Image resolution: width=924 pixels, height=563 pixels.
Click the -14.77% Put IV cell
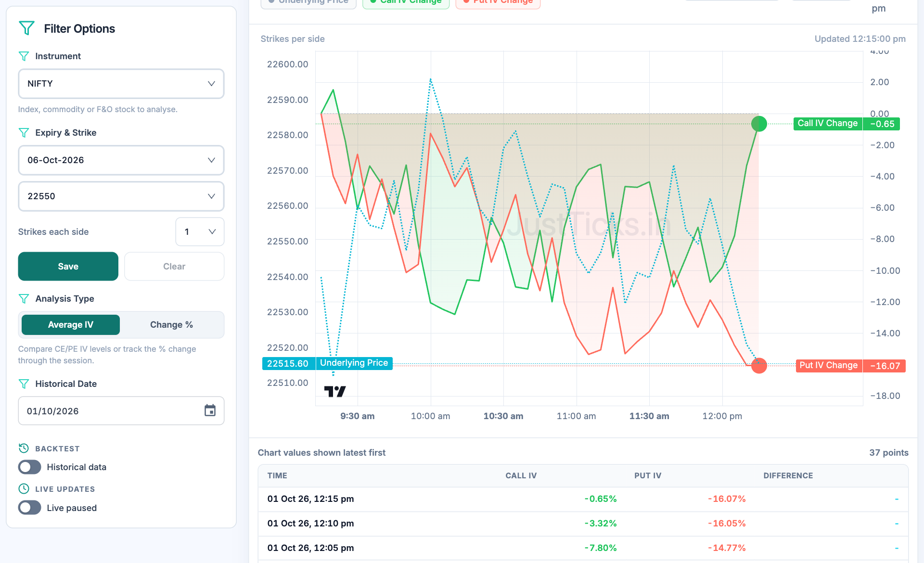pos(727,548)
